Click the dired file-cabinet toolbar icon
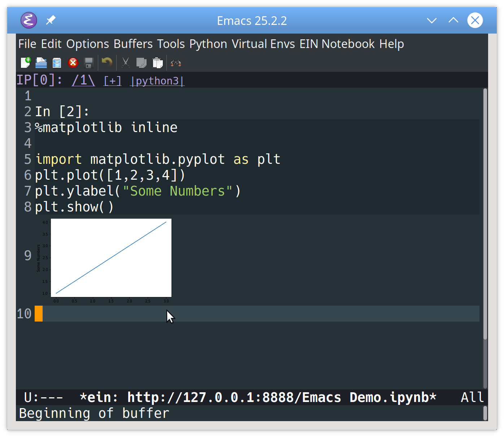This screenshot has height=437, width=504. [57, 62]
